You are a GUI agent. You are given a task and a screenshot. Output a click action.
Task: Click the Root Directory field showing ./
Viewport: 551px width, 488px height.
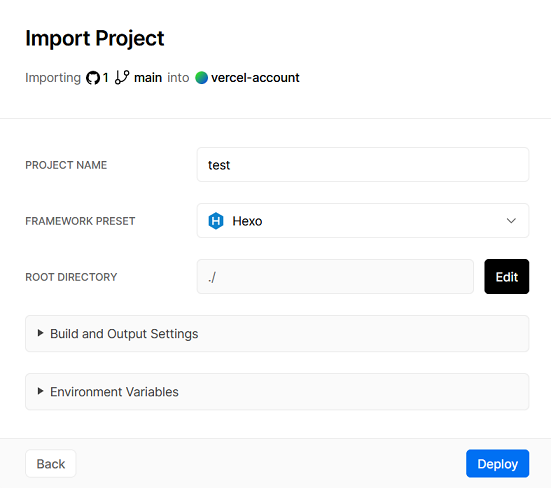coord(335,277)
